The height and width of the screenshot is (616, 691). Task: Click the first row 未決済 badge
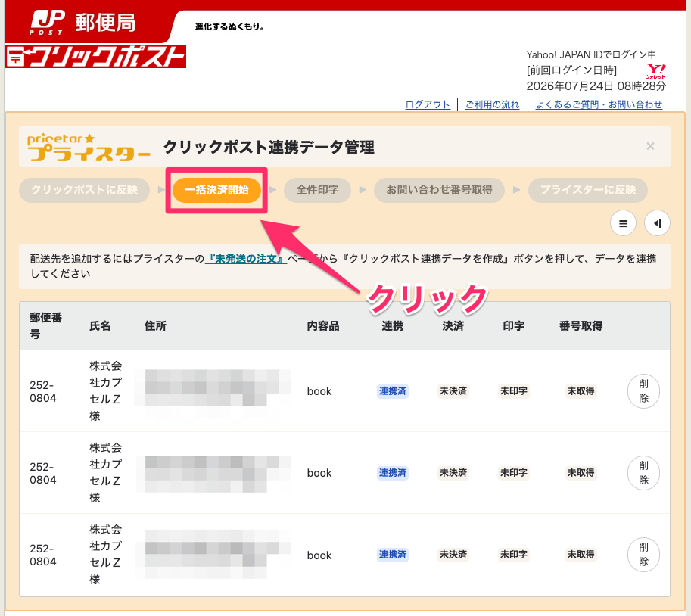[x=453, y=391]
